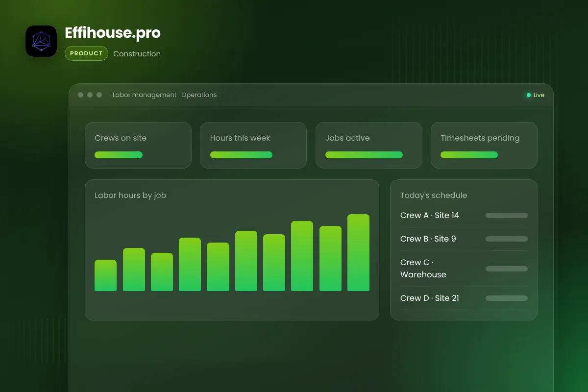Click the Jobs active progress bar
Image resolution: width=588 pixels, height=392 pixels.
(x=364, y=155)
